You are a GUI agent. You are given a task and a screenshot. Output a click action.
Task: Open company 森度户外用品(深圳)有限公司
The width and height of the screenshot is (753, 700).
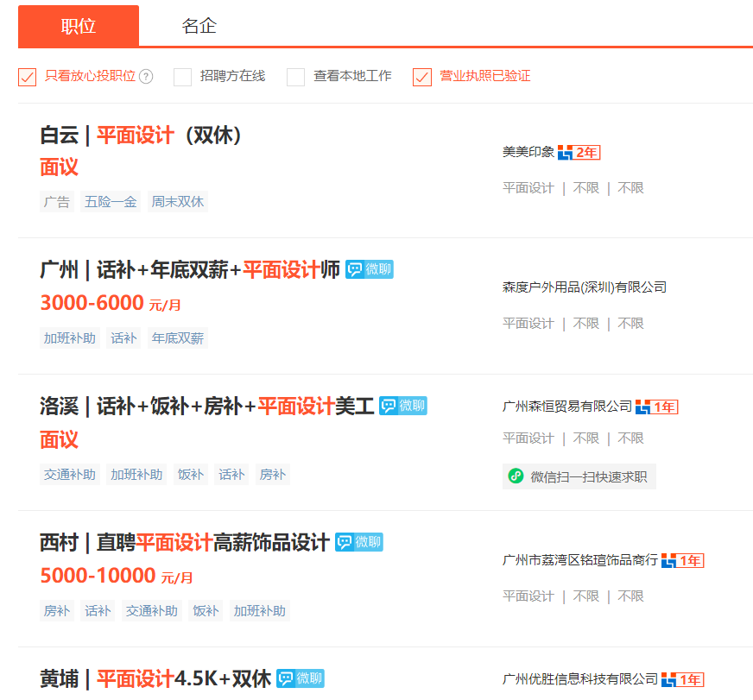coord(585,287)
